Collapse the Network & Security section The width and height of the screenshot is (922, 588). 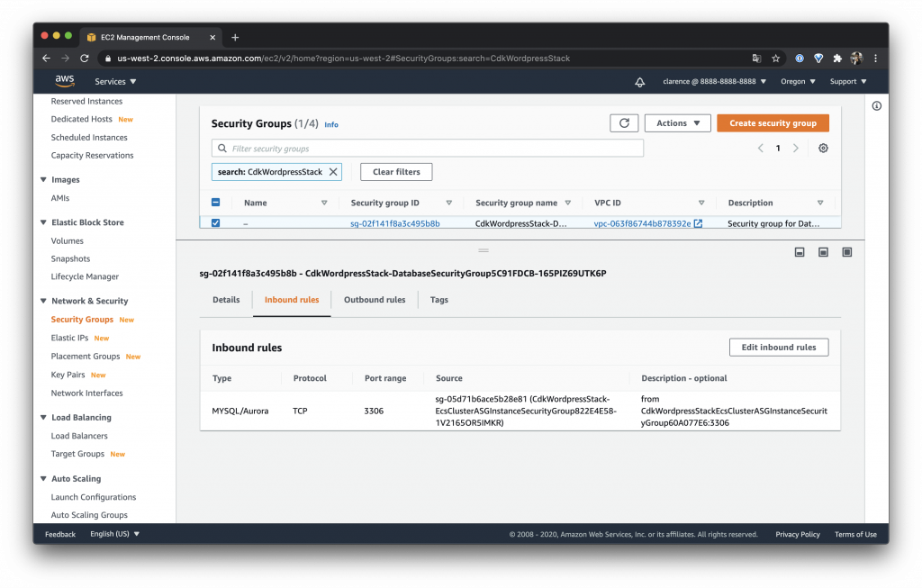(43, 301)
